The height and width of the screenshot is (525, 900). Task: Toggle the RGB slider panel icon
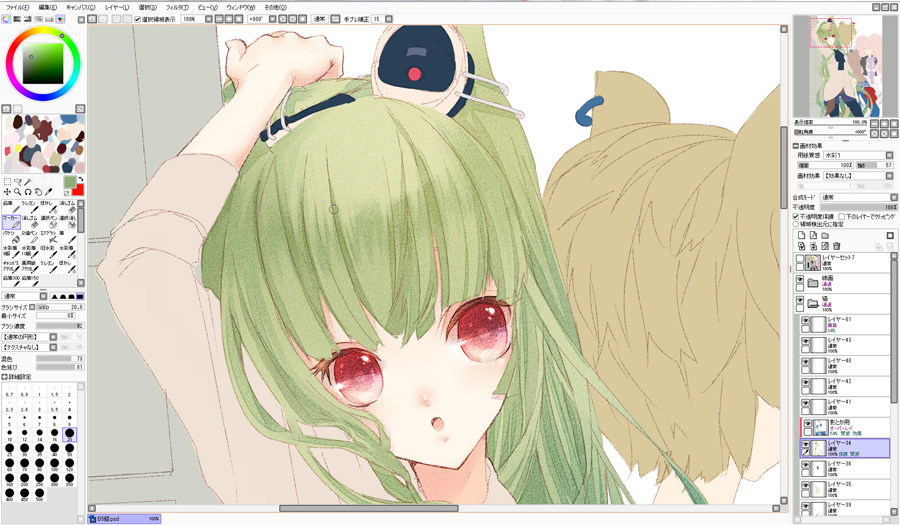coord(17,19)
